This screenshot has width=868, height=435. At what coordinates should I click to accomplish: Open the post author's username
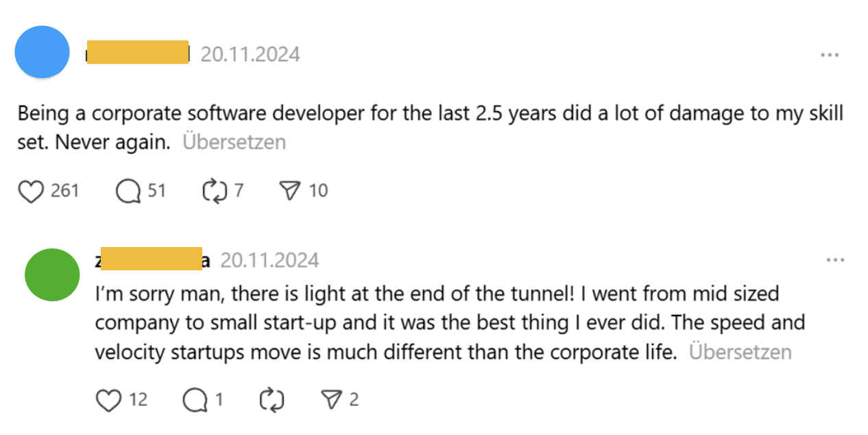[138, 53]
